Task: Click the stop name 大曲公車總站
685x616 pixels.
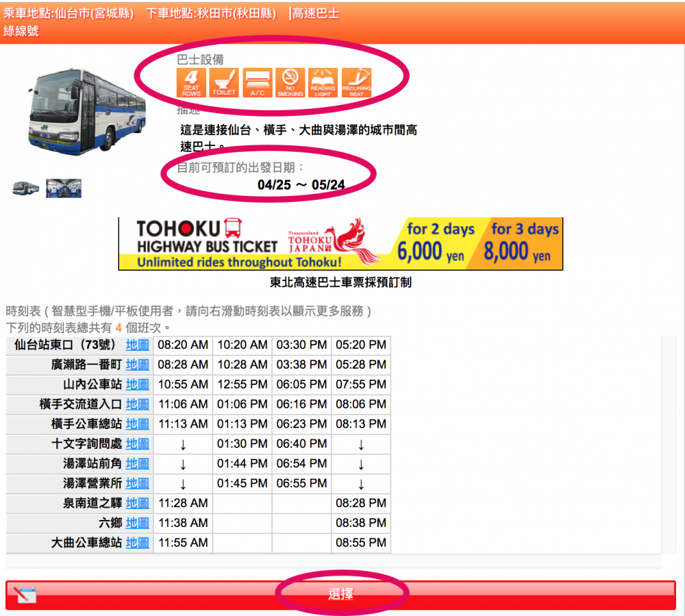Action: click(86, 543)
